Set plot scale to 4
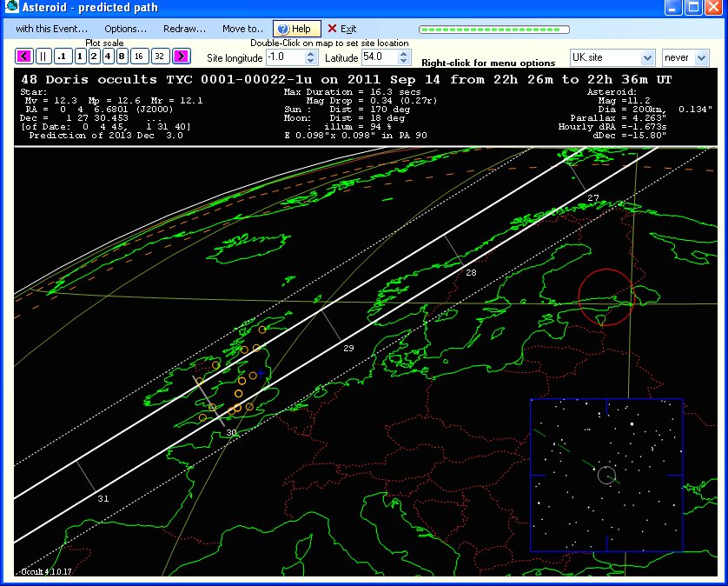This screenshot has height=586, width=728. pos(108,57)
